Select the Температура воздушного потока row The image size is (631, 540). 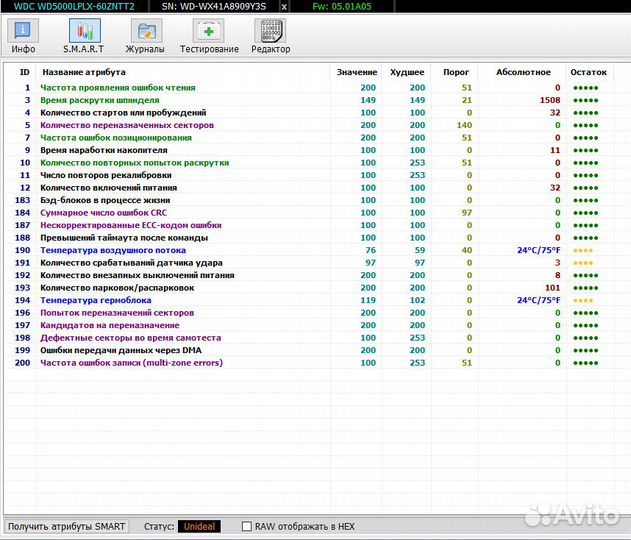click(113, 250)
